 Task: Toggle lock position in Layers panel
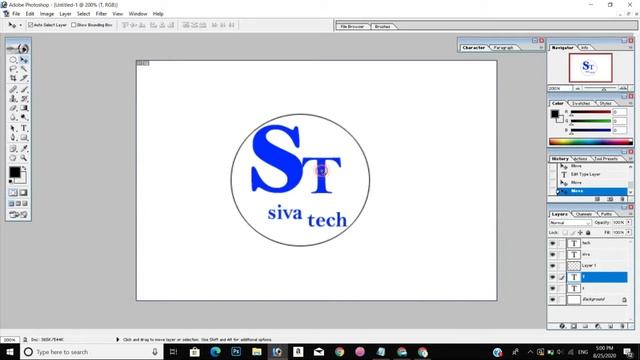click(580, 233)
